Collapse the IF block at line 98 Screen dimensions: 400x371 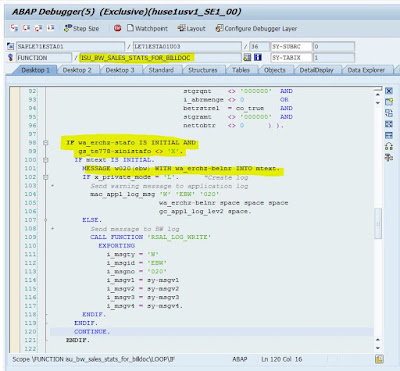click(46, 143)
